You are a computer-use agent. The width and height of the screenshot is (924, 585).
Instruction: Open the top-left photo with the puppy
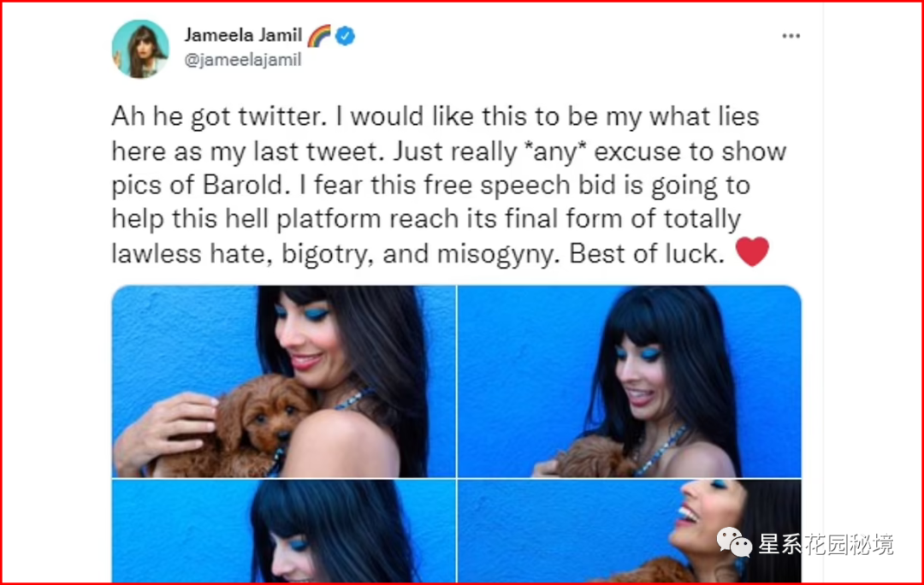(x=283, y=381)
